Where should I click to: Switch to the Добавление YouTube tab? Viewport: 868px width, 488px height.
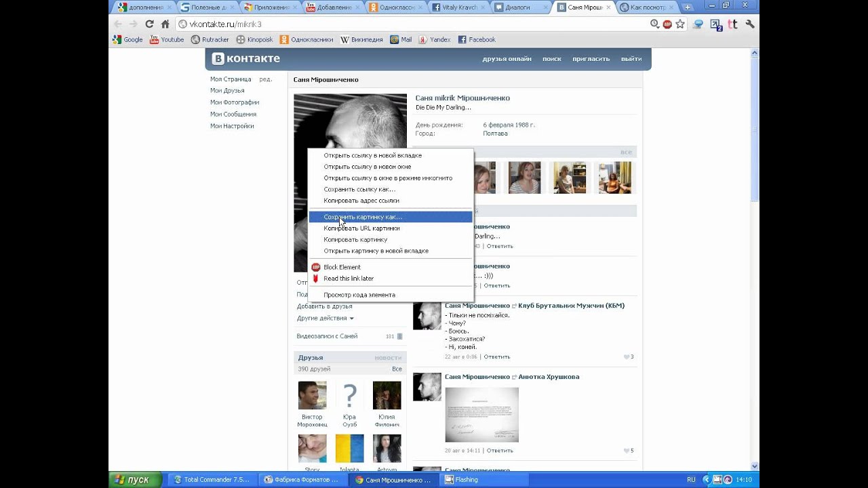click(332, 7)
